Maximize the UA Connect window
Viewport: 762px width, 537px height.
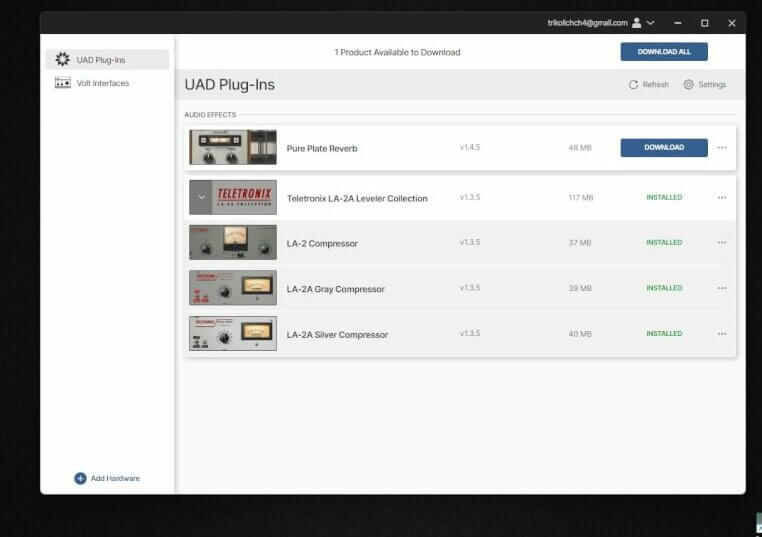(705, 23)
